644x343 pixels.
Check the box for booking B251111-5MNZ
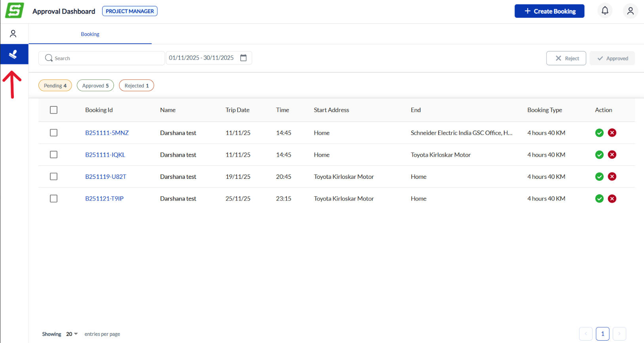coord(54,133)
